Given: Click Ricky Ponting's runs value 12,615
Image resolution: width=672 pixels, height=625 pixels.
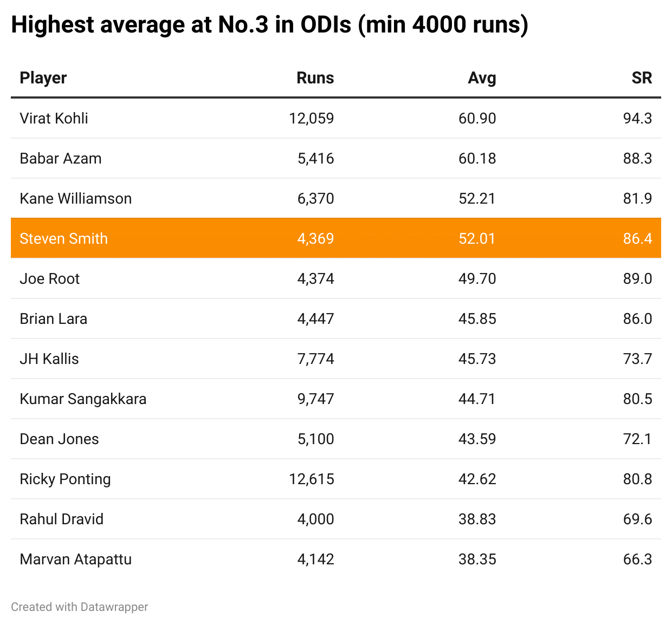Looking at the screenshot, I should (312, 479).
